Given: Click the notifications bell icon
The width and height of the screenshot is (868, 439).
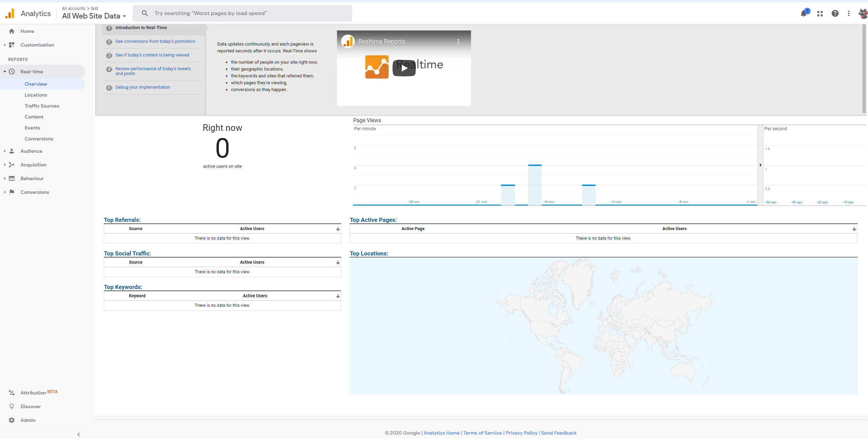Looking at the screenshot, I should (x=803, y=14).
